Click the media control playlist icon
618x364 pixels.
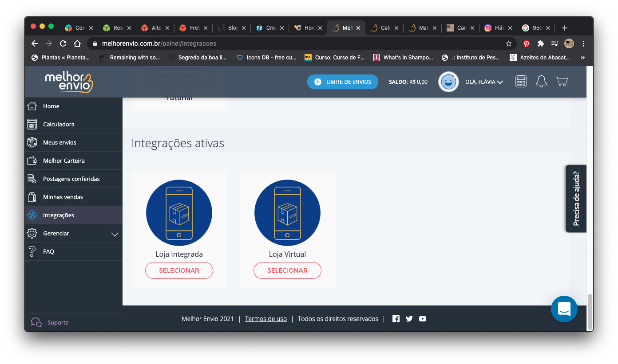click(x=555, y=43)
